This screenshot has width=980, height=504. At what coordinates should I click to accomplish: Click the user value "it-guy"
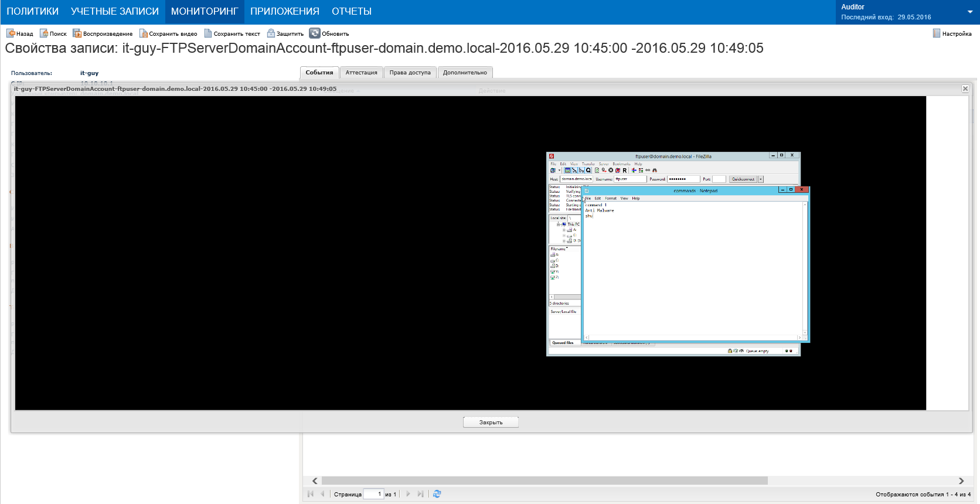(89, 73)
